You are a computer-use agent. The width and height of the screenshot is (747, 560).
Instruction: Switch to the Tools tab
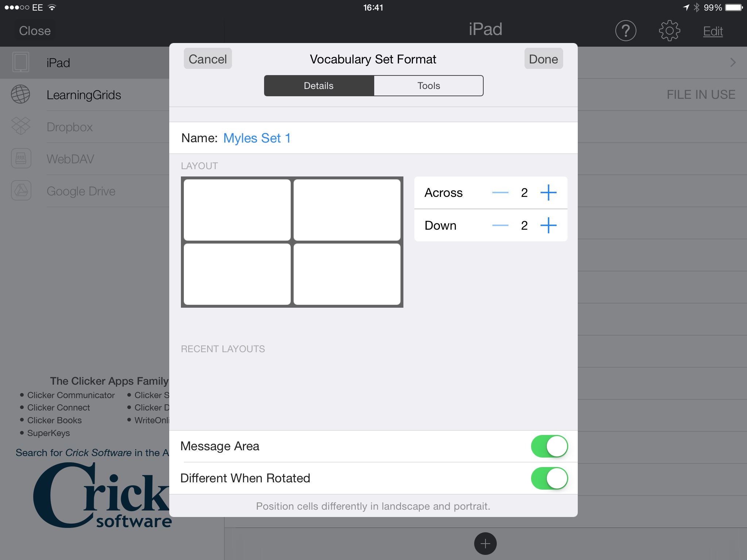(x=429, y=86)
